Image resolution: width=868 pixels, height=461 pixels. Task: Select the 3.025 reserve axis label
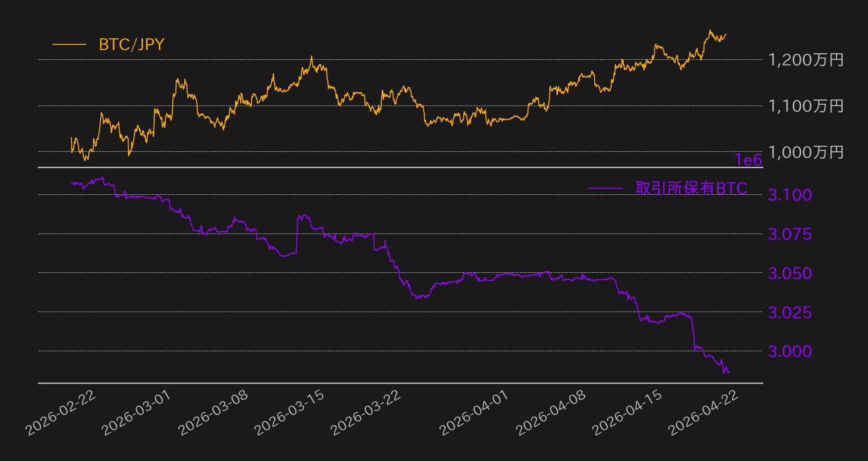point(790,312)
